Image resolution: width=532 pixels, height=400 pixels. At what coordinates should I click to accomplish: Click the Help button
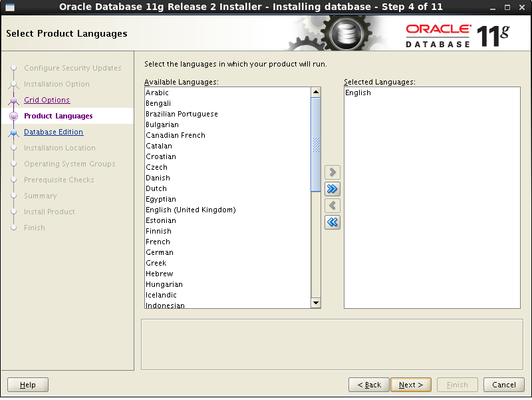click(x=28, y=385)
